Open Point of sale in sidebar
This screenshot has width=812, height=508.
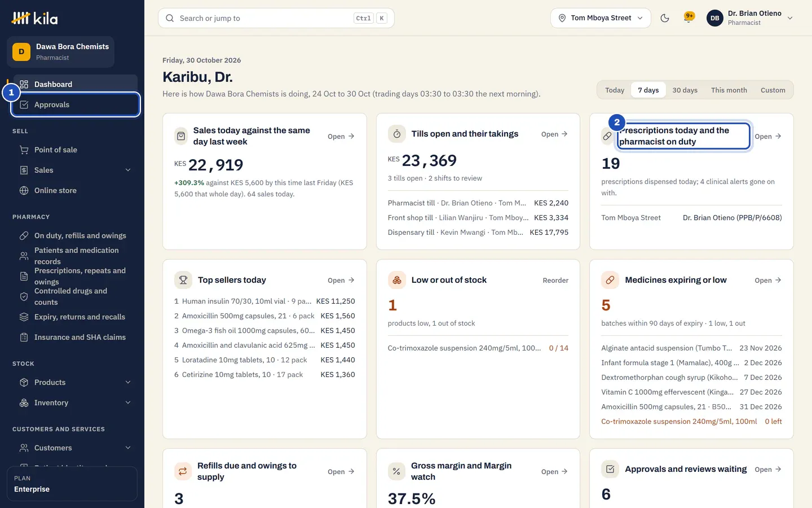pyautogui.click(x=76, y=150)
